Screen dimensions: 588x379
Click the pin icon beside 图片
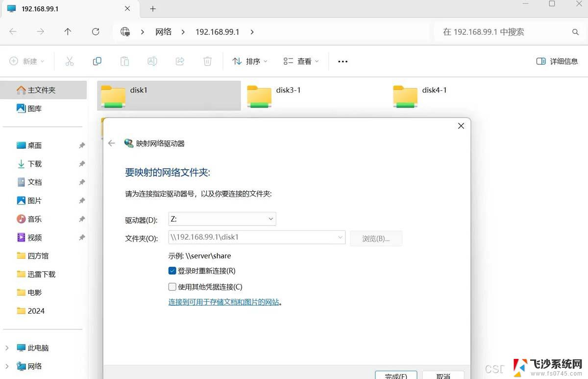click(x=82, y=201)
